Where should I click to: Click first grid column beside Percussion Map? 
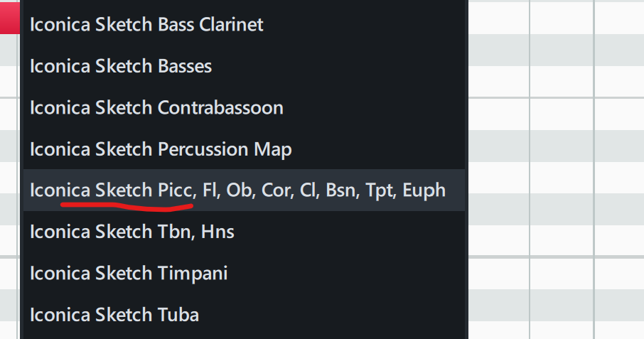click(498, 149)
